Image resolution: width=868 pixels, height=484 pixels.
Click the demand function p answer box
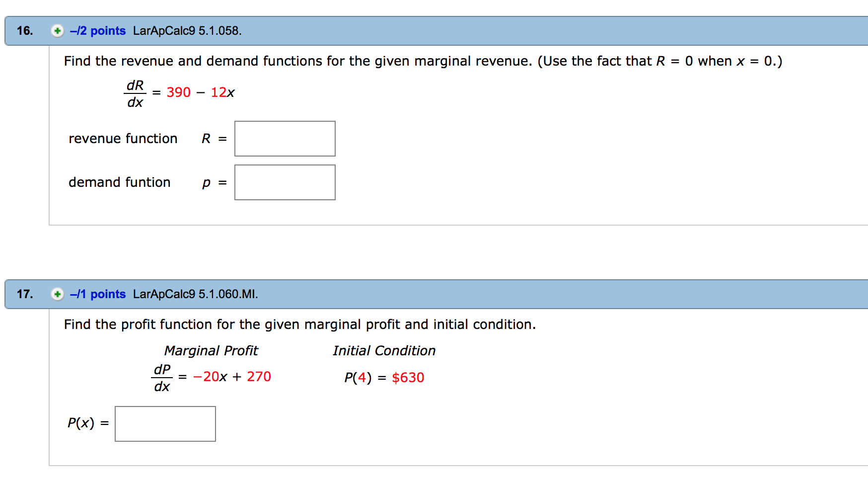[x=284, y=182]
